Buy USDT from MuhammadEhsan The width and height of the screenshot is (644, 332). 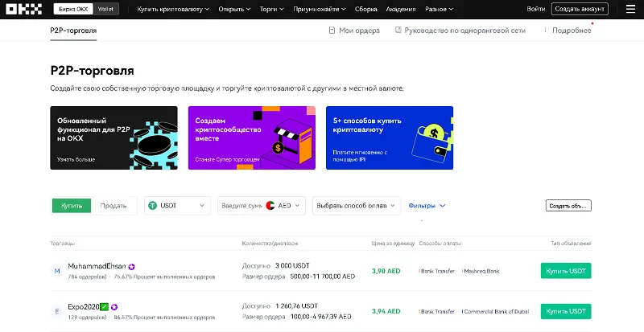point(566,271)
